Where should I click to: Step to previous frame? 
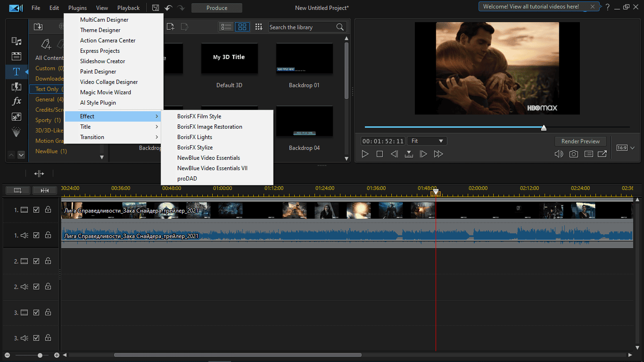394,154
